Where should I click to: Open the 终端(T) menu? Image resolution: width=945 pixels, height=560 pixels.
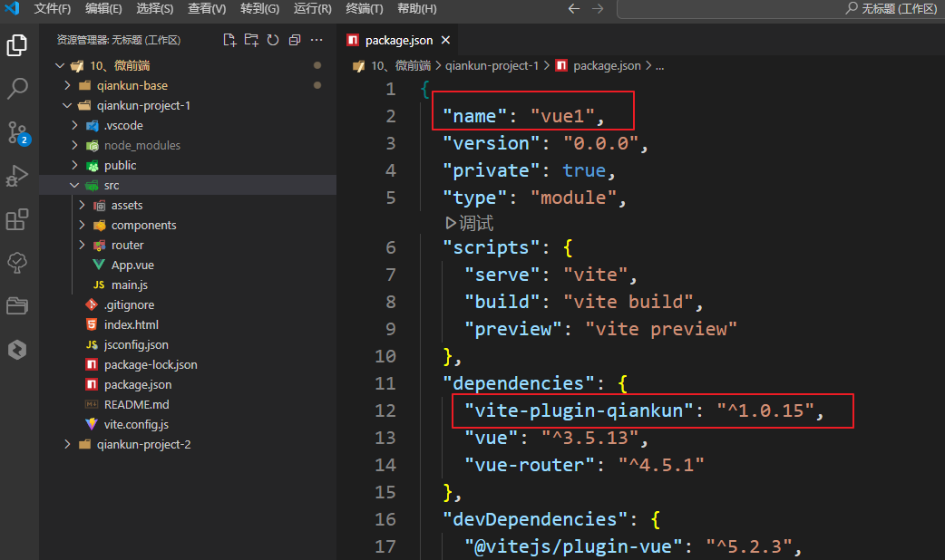pyautogui.click(x=365, y=9)
